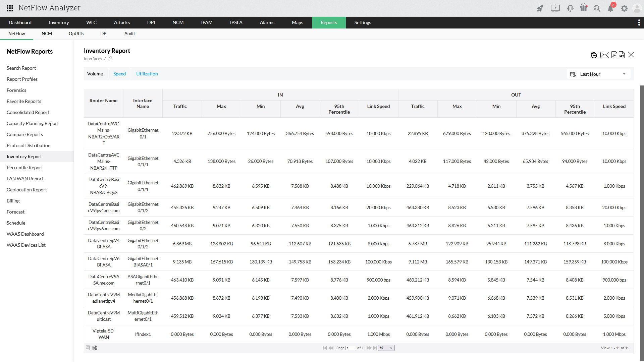Click the column chooser icon below table
This screenshot has height=362, width=644.
pos(88,348)
